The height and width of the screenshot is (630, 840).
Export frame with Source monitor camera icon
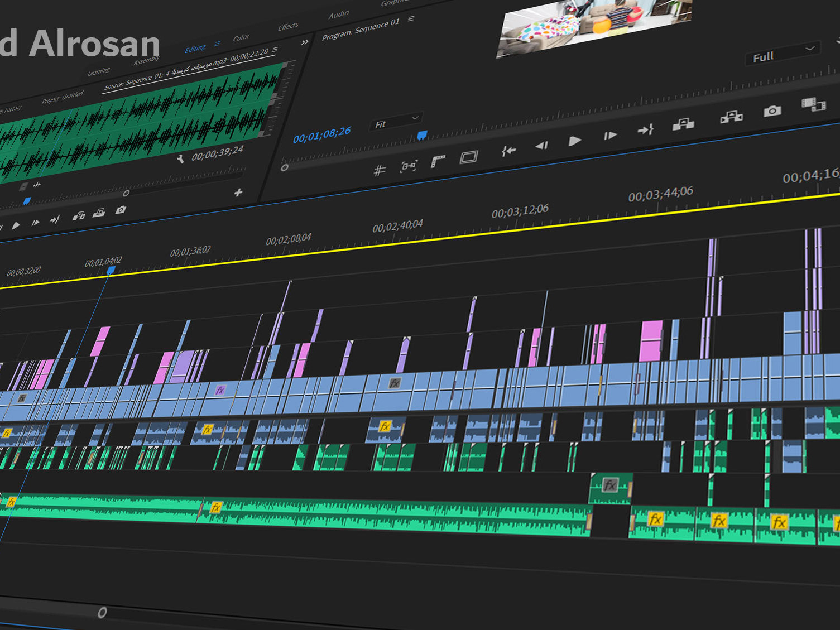(120, 210)
